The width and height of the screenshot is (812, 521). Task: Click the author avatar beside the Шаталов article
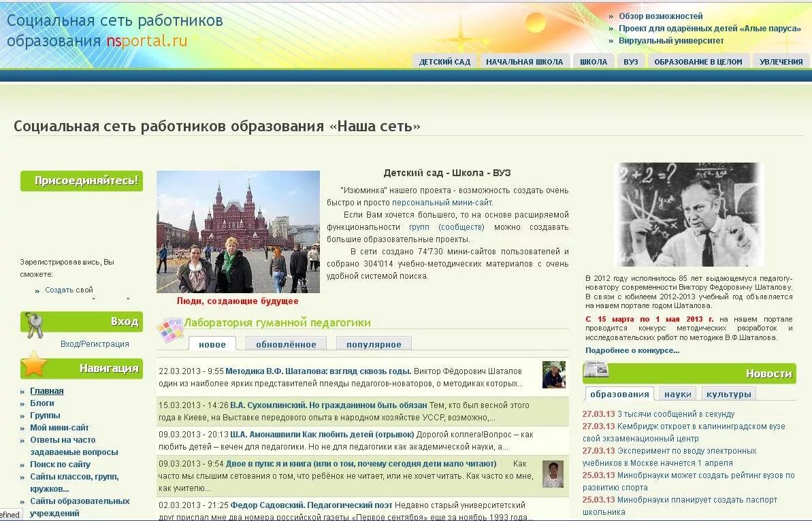click(x=553, y=376)
